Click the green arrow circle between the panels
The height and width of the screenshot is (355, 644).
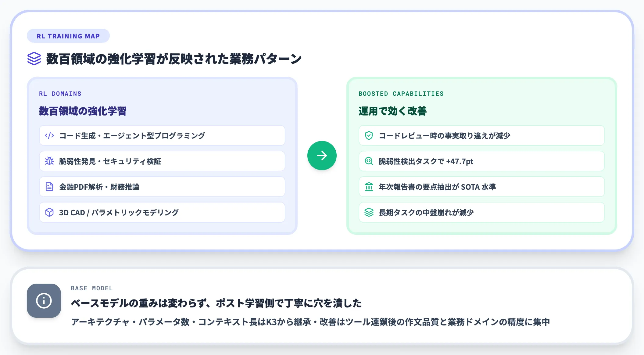tap(322, 156)
